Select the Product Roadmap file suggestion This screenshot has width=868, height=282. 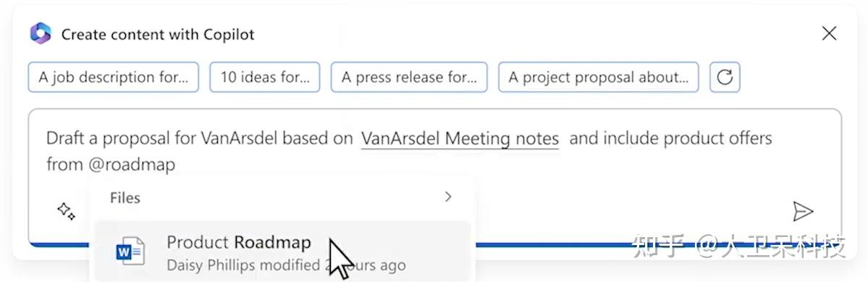point(282,252)
